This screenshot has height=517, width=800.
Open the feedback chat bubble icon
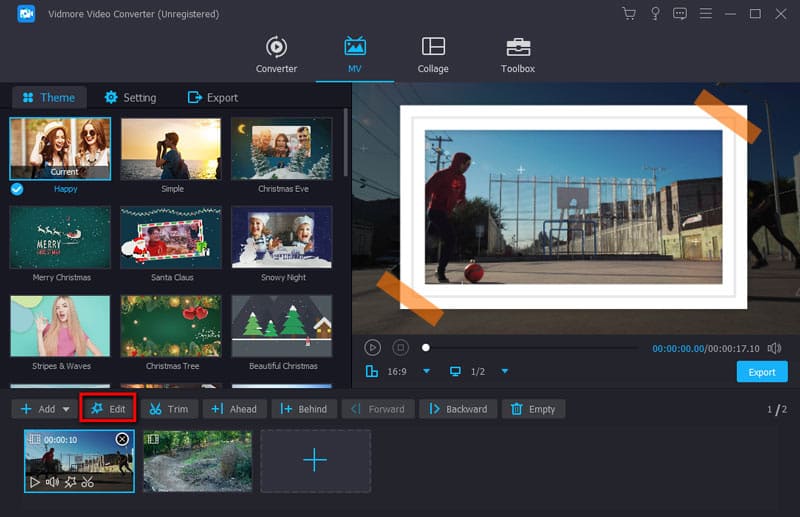680,14
